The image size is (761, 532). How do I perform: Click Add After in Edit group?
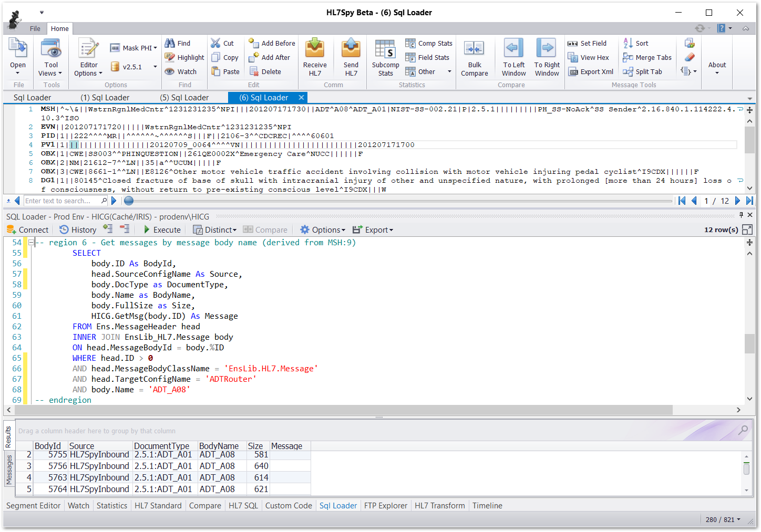click(x=269, y=57)
